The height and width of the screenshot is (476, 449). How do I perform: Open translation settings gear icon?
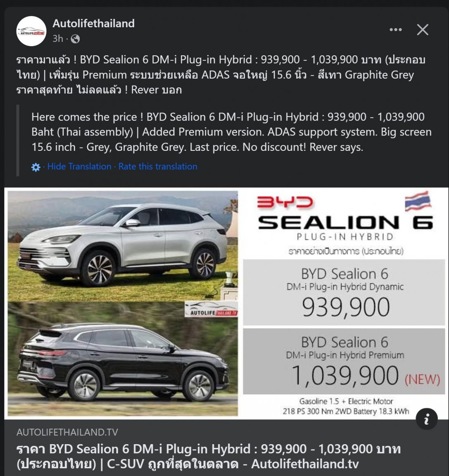point(36,167)
